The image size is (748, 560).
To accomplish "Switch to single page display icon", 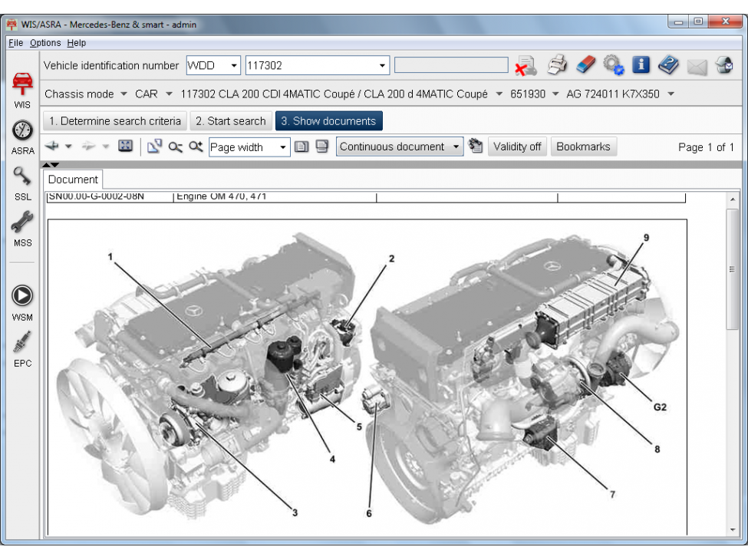I will click(x=301, y=147).
